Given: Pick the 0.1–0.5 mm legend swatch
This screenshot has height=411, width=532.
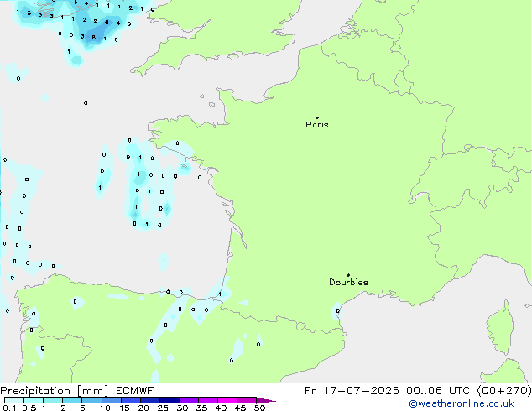Looking at the screenshot, I should pos(14,400).
